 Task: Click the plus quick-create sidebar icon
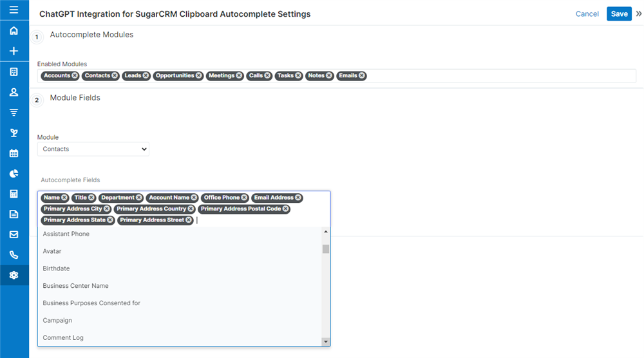pyautogui.click(x=14, y=52)
